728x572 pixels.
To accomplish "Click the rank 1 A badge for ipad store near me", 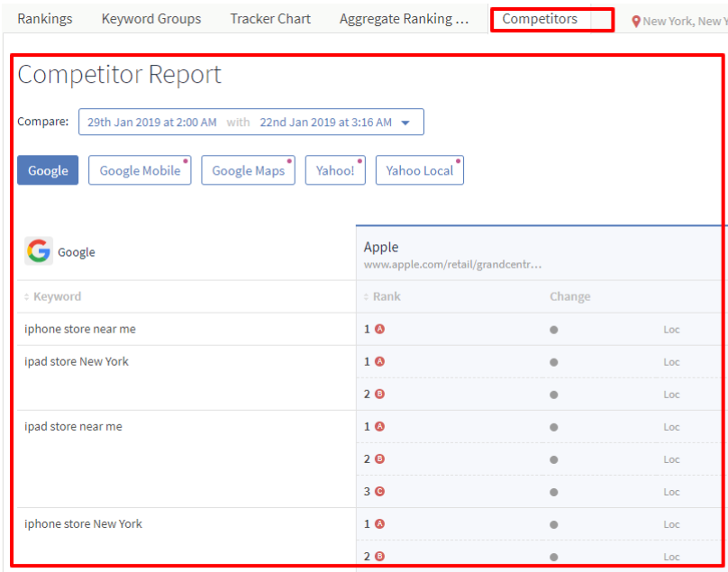I will pos(380,427).
